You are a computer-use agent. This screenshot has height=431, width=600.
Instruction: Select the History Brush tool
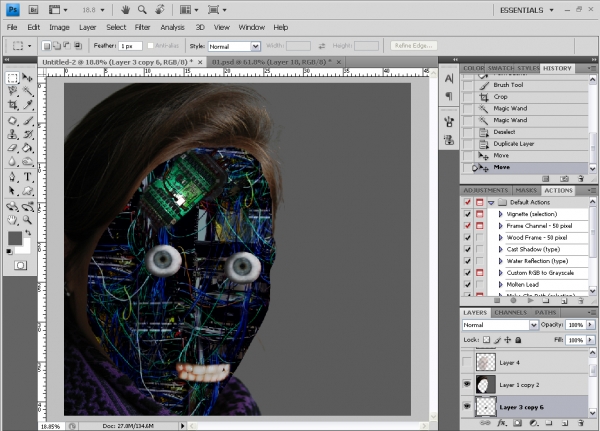pos(27,134)
